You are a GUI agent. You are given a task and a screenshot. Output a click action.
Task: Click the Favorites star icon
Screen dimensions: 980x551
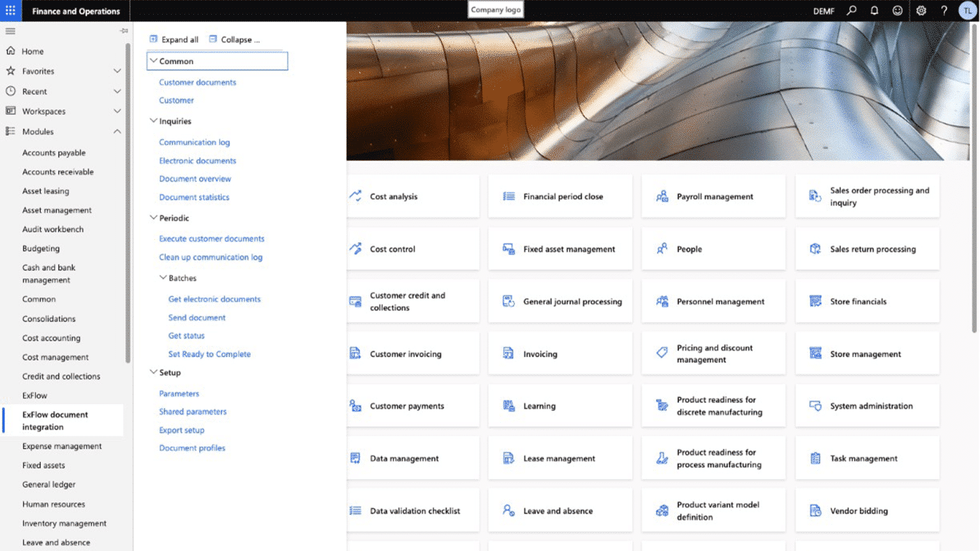tap(11, 71)
